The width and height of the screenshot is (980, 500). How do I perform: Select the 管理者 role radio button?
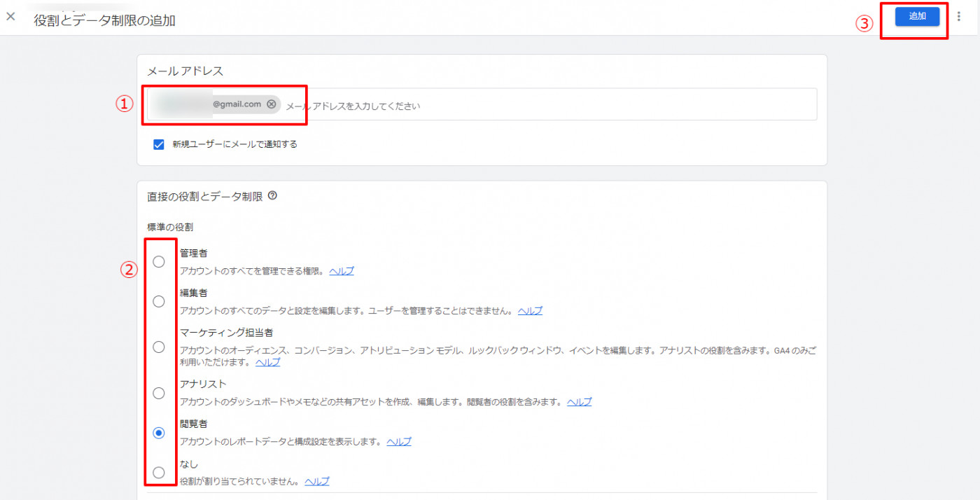pos(159,262)
